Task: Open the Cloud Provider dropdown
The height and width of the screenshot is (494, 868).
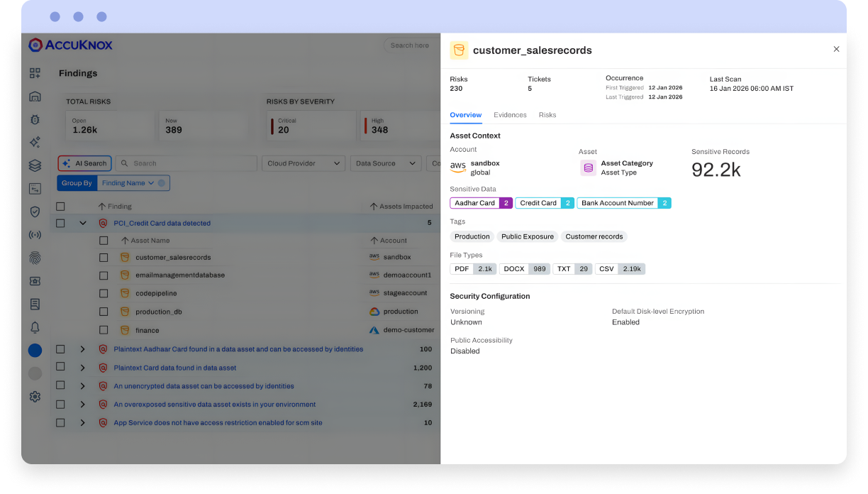Action: coord(304,163)
